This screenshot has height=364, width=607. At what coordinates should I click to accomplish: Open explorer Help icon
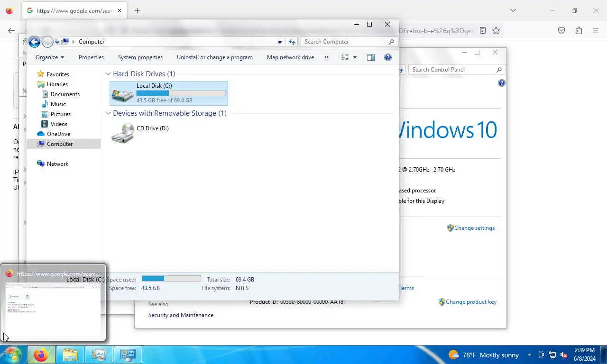point(388,57)
